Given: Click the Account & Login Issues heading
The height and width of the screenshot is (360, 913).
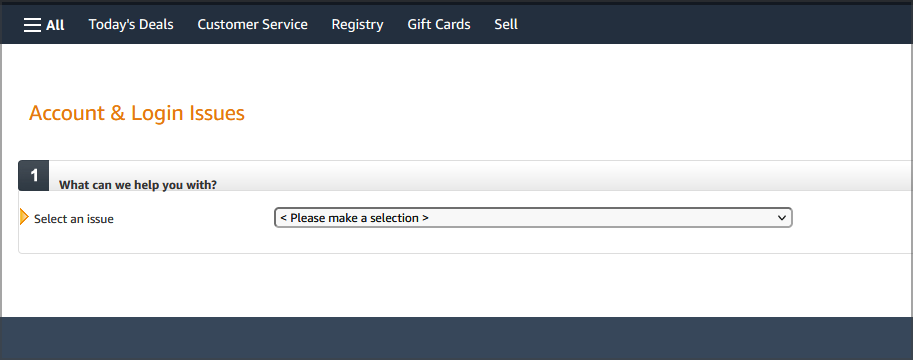Looking at the screenshot, I should 137,112.
